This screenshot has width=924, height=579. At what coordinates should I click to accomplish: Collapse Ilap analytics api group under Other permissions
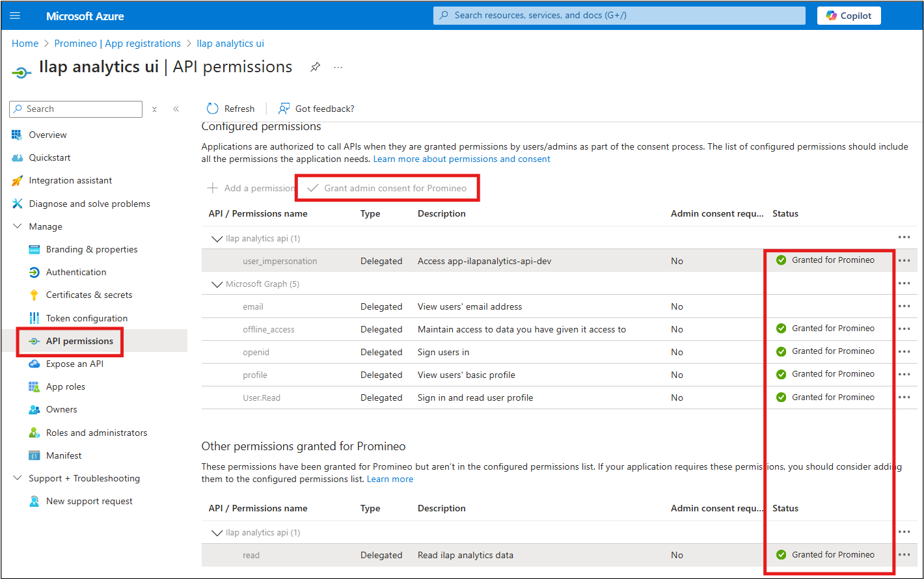pos(217,533)
